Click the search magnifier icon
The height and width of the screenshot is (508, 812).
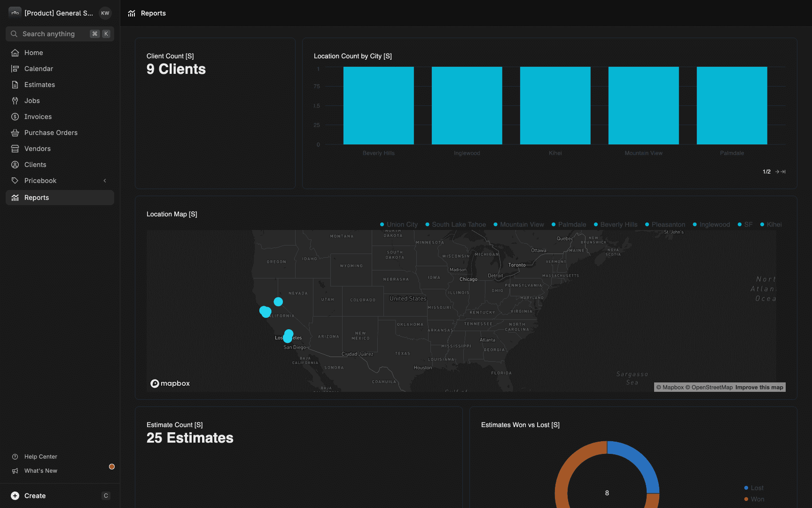tap(14, 34)
